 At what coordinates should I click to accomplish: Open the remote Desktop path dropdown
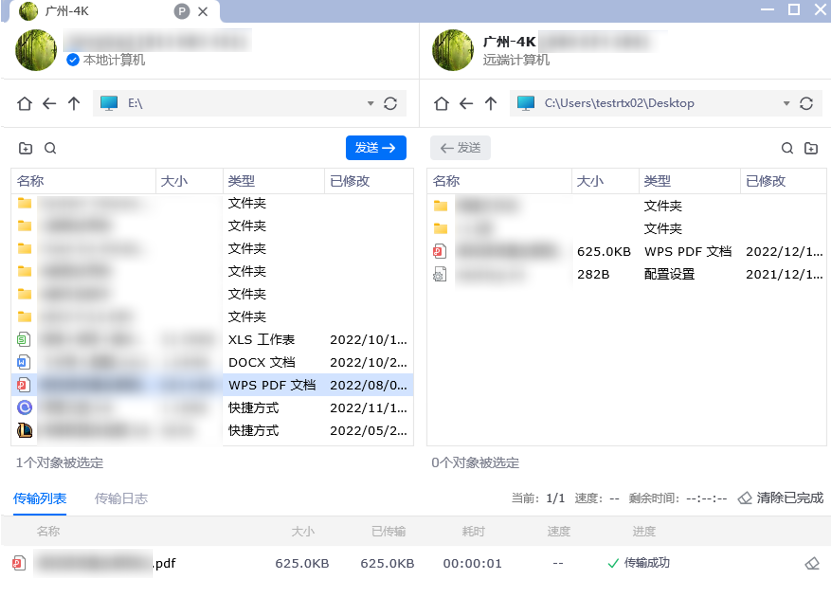pyautogui.click(x=786, y=103)
